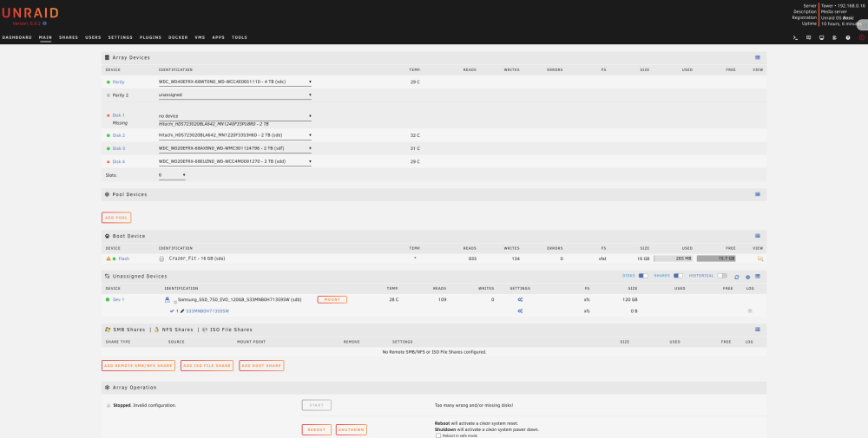Click Add Remote SMB/NFS Share
Screen dimensions: 868x438
[x=138, y=365]
